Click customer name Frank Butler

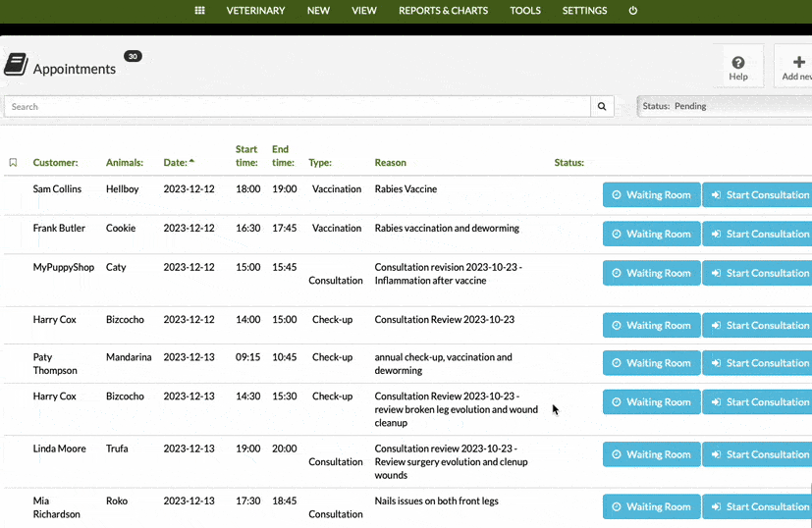pyautogui.click(x=59, y=228)
